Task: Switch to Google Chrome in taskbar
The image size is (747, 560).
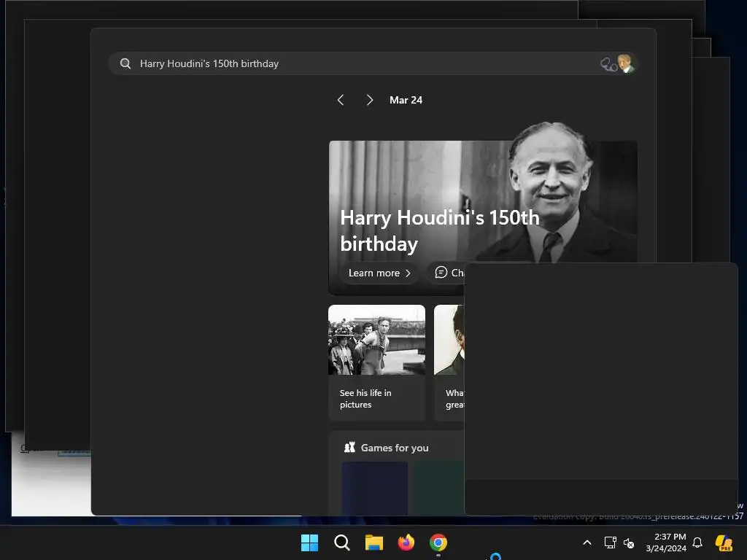Action: (x=438, y=542)
